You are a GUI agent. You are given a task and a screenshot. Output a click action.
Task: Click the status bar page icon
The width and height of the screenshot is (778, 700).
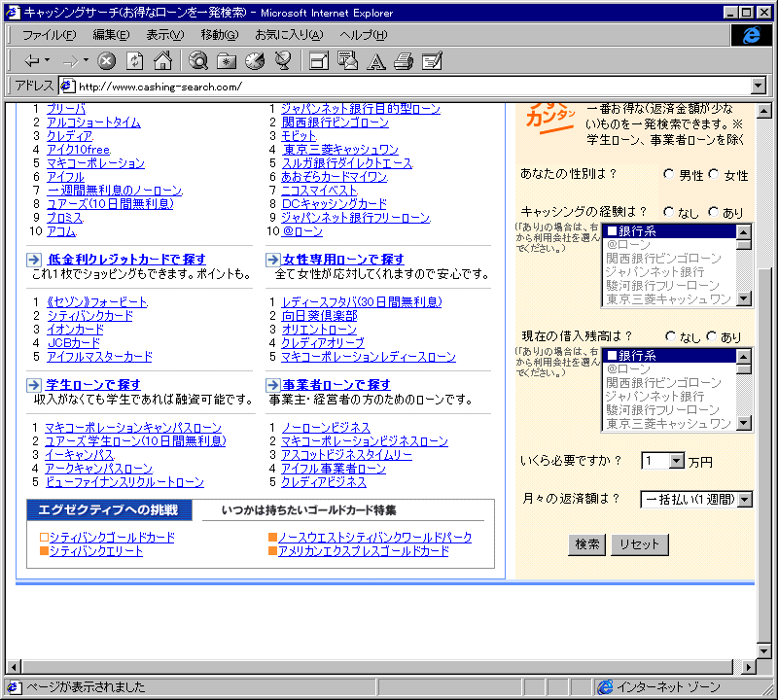[x=14, y=687]
